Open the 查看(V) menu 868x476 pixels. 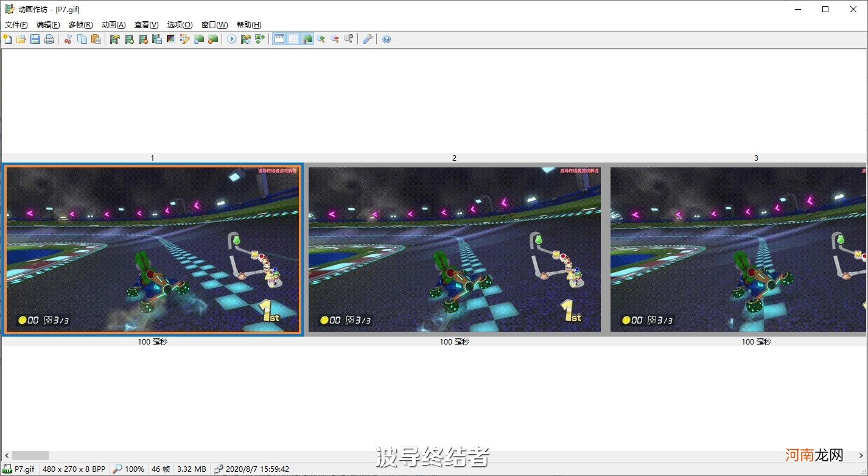pyautogui.click(x=147, y=25)
